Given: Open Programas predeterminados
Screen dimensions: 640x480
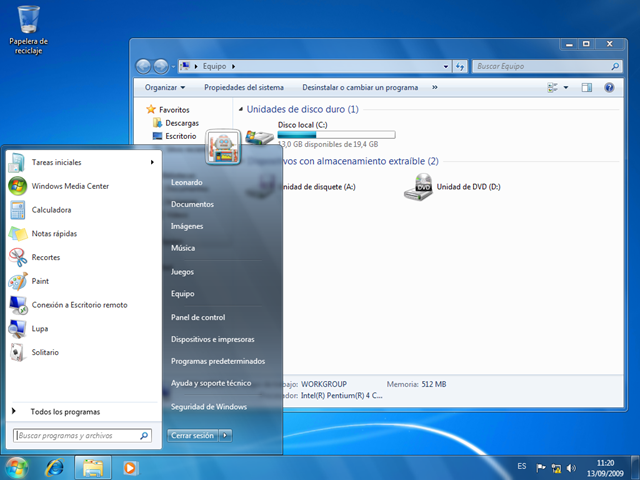Looking at the screenshot, I should pyautogui.click(x=218, y=361).
